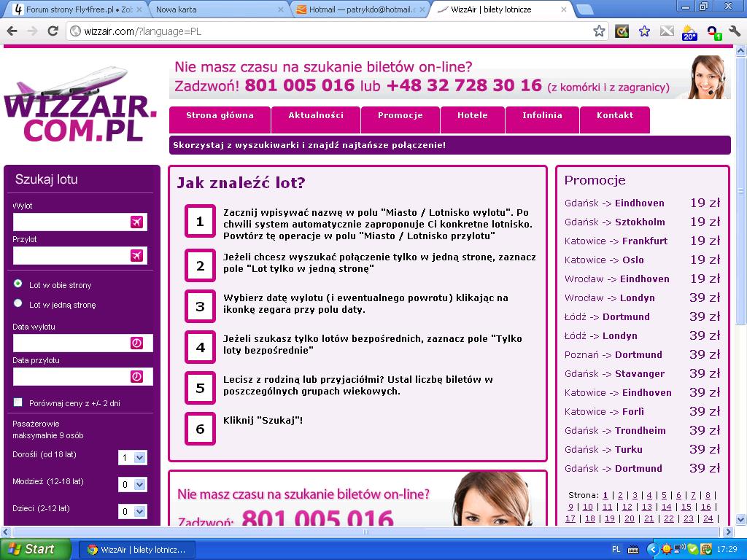Open the mail envelope extension icon
The image size is (747, 560).
pos(667,31)
